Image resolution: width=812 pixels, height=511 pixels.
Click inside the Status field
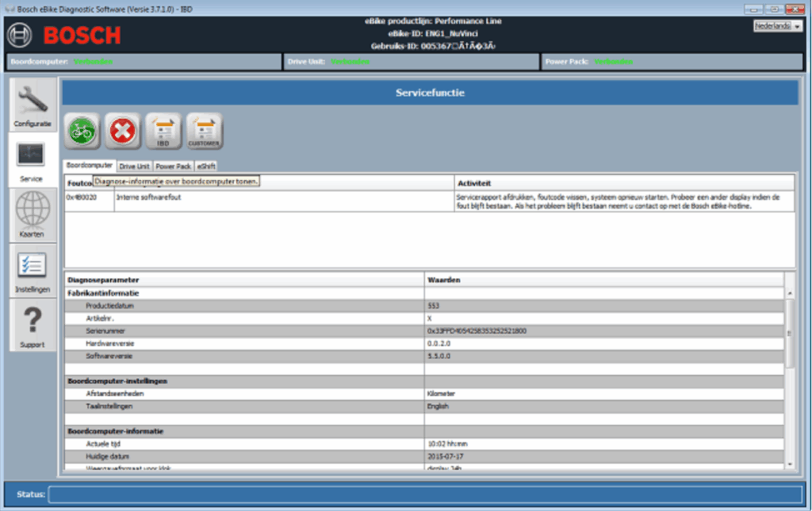click(x=426, y=494)
